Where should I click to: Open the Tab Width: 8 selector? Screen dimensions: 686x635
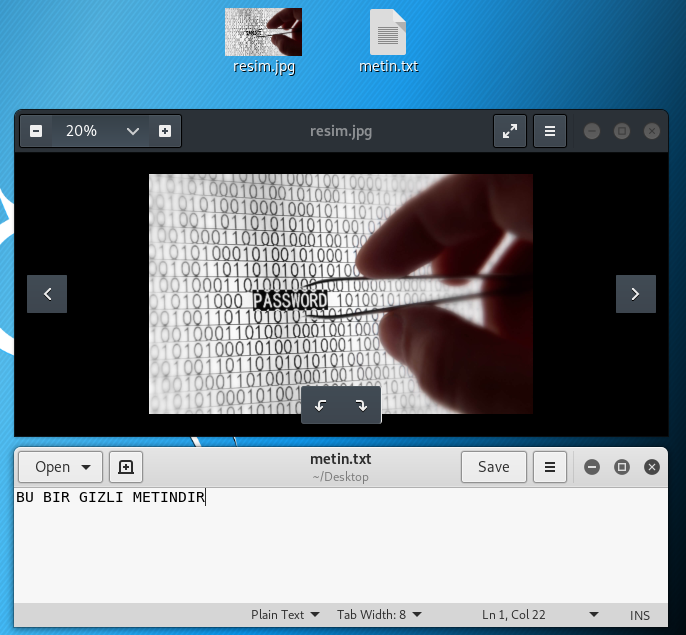click(x=379, y=615)
